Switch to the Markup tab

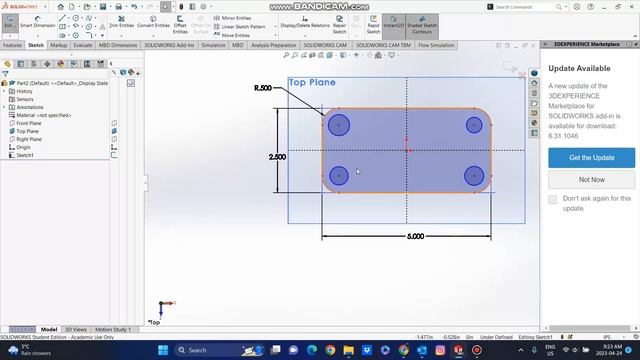(58, 45)
